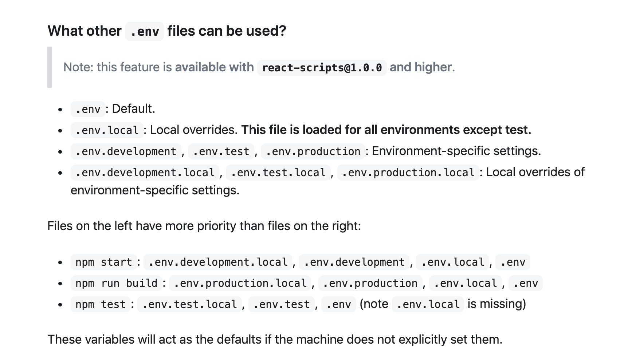Image resolution: width=628 pixels, height=364 pixels.
Task: Click the "What other .env files" heading
Action: pyautogui.click(x=166, y=31)
